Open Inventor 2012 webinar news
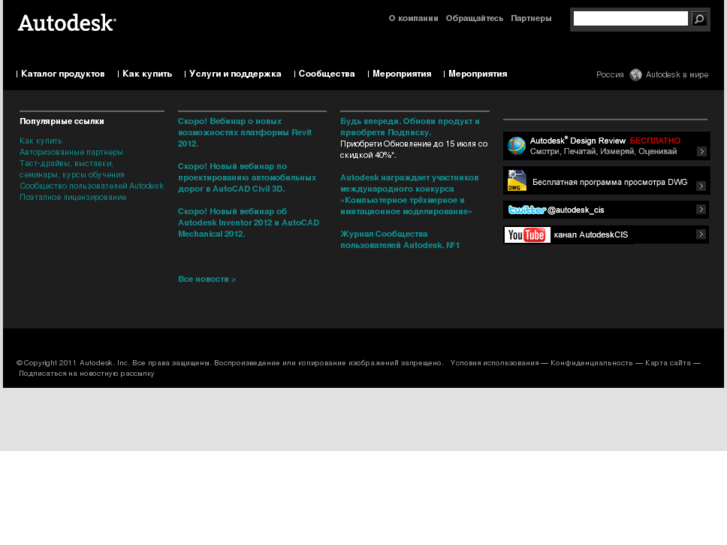Image resolution: width=727 pixels, height=545 pixels. (249, 223)
